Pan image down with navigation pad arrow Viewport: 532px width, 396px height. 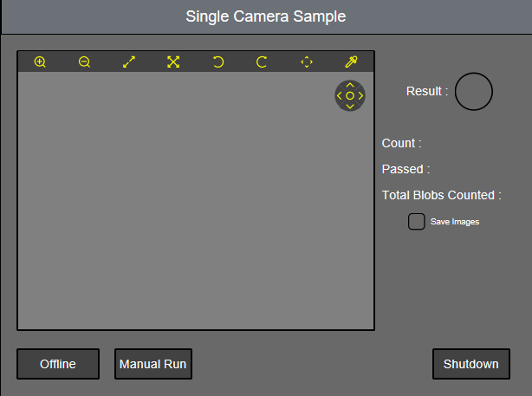350,107
